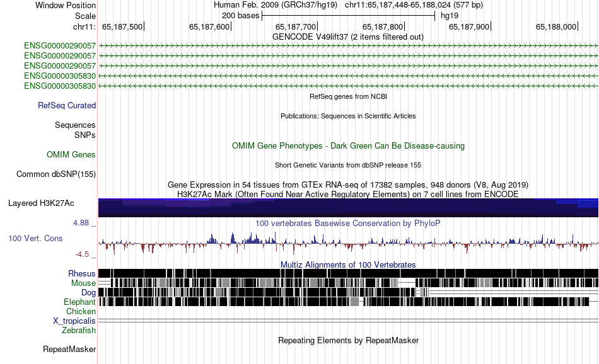
Task: Click Short Genetic Variants dbSNP title
Action: (348, 165)
